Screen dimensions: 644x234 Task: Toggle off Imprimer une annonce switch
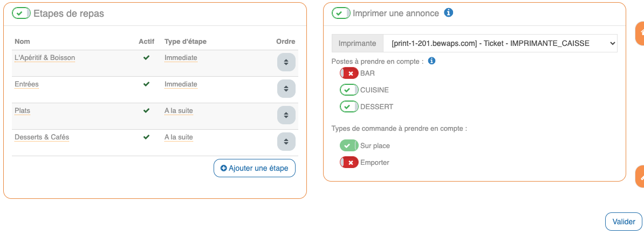click(x=341, y=13)
